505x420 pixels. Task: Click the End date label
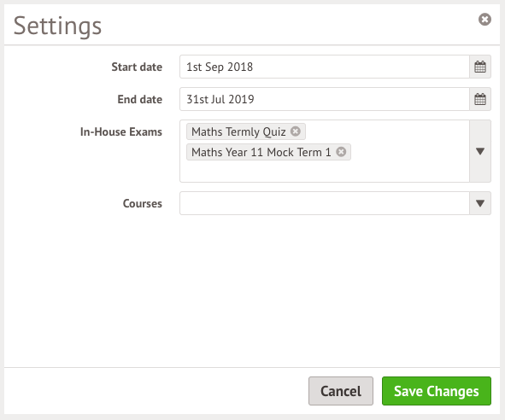pyautogui.click(x=140, y=99)
